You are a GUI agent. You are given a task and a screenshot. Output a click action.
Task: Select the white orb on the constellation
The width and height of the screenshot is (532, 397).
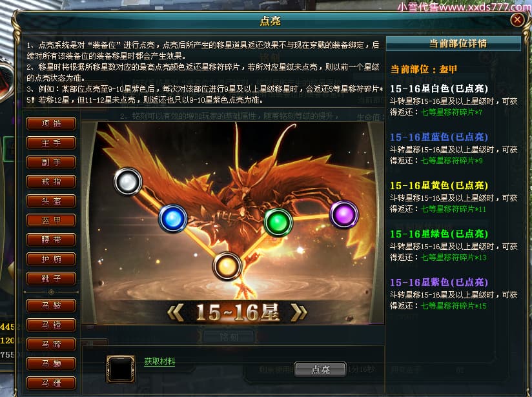[128, 181]
